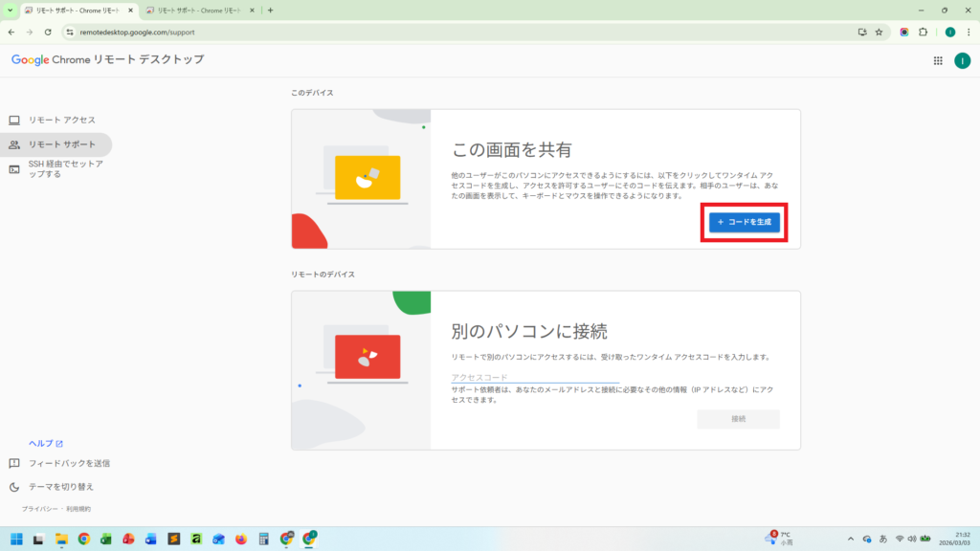The image size is (980, 551).
Task: Expand the system tray hidden icons chevron
Action: 851,539
